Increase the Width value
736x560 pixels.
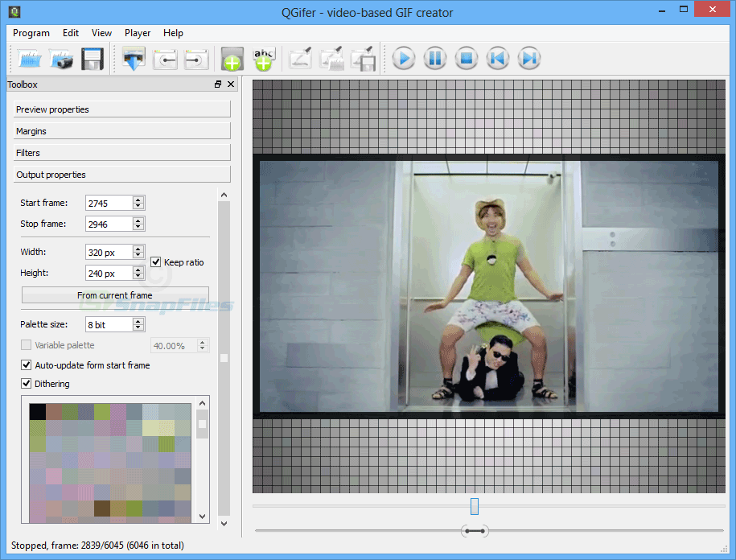[138, 249]
